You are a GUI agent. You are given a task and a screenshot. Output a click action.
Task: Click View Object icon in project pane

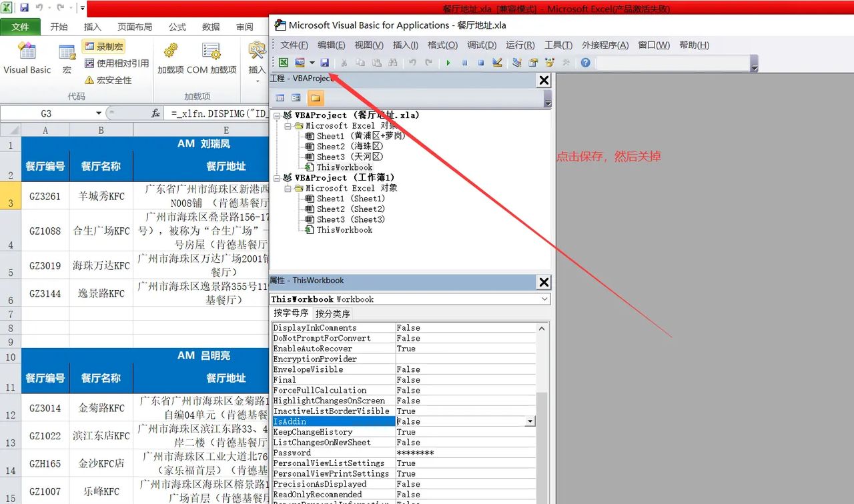point(296,98)
